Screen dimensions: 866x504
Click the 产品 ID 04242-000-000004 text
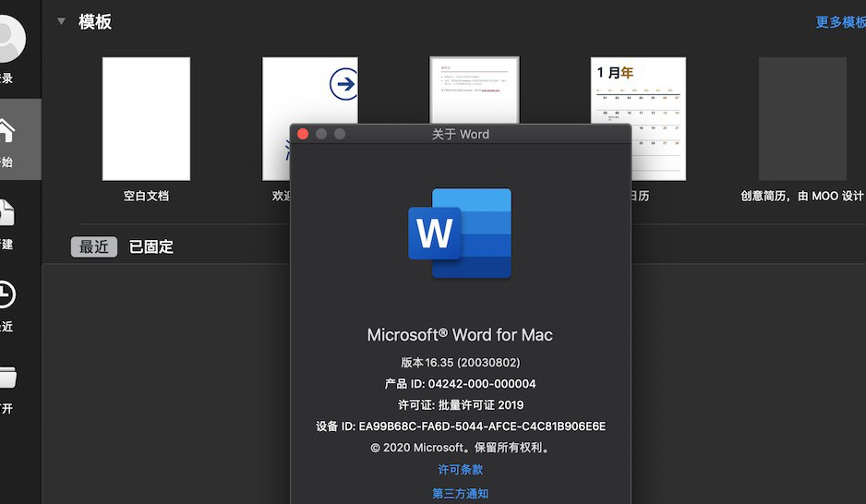pyautogui.click(x=460, y=384)
